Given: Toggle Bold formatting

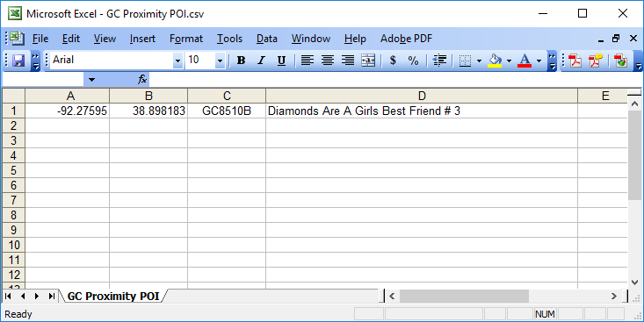Looking at the screenshot, I should 241,61.
